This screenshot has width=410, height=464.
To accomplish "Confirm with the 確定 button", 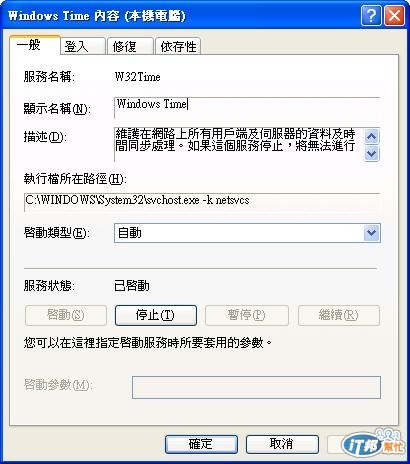I will (x=201, y=444).
